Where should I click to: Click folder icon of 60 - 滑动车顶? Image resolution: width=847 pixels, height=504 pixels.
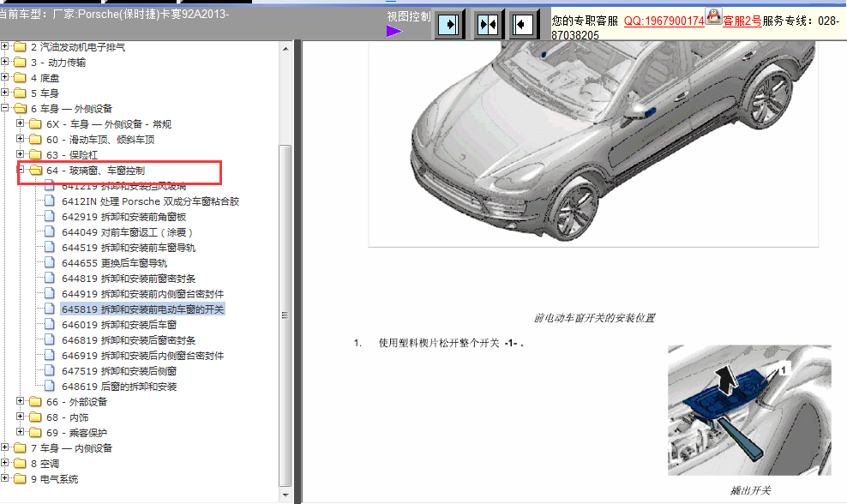tap(36, 140)
